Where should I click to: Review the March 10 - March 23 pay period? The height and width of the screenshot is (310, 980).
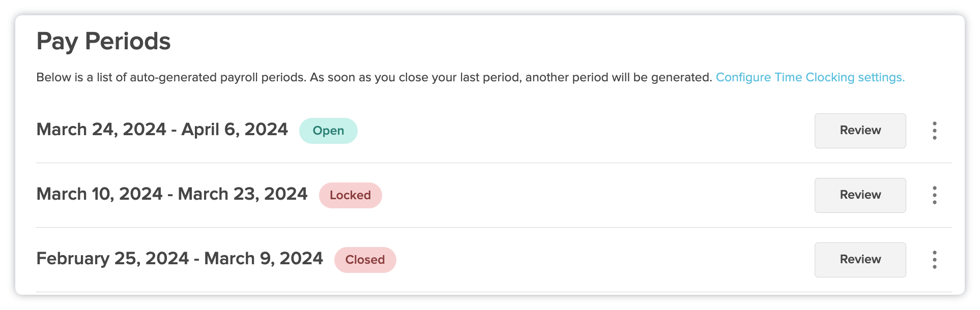[860, 195]
